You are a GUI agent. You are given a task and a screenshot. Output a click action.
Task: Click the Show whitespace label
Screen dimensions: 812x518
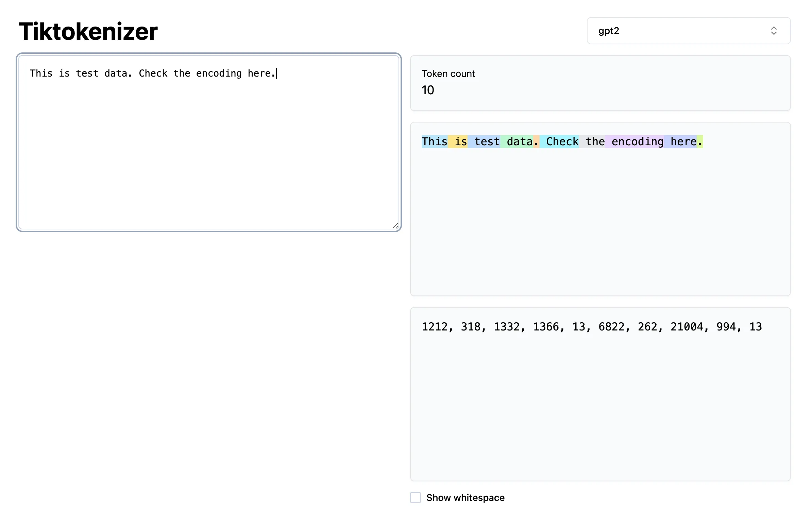465,498
